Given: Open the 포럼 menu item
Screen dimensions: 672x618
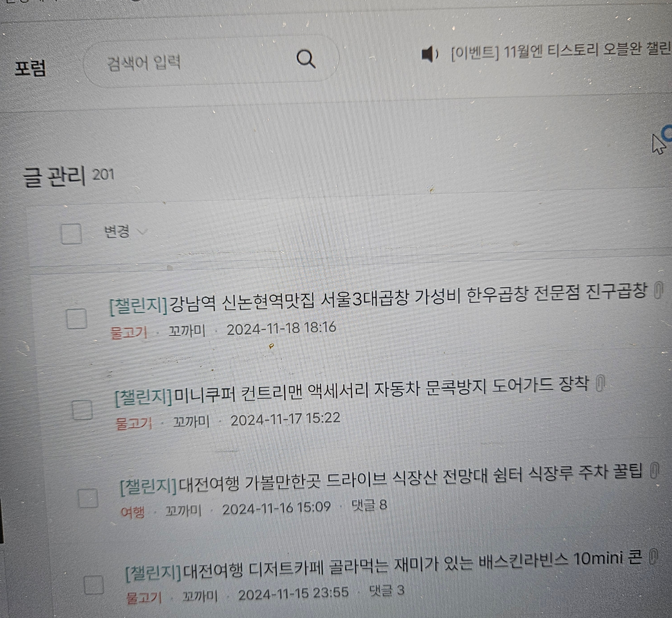Looking at the screenshot, I should [30, 69].
